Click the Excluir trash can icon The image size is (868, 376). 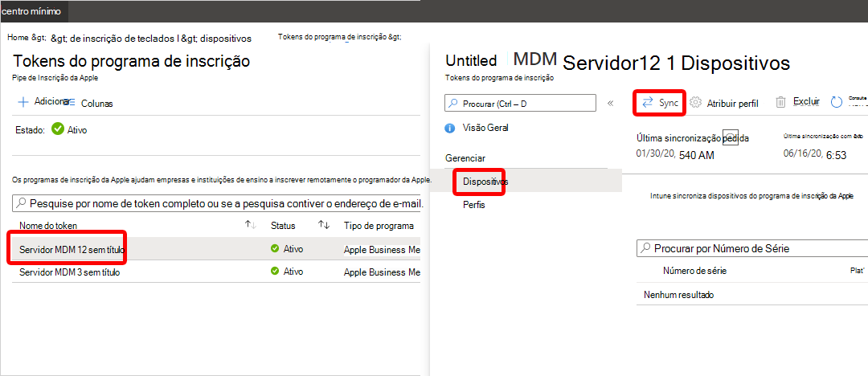(x=780, y=102)
